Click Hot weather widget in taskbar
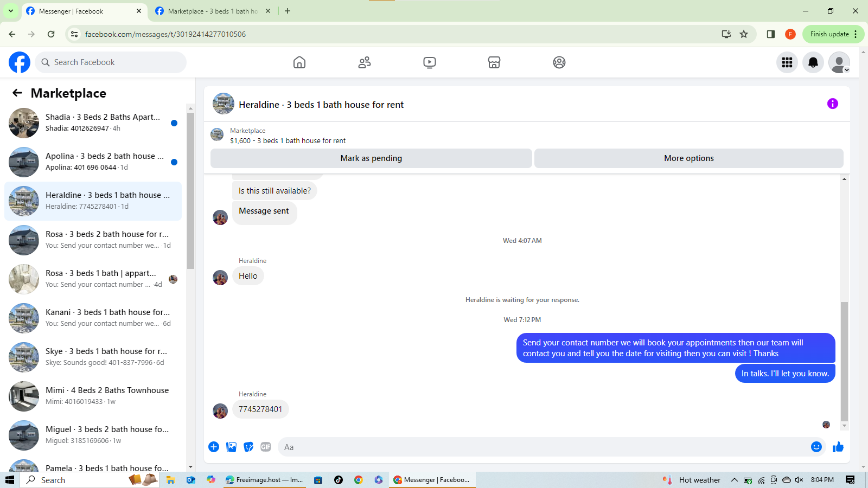The width and height of the screenshot is (868, 488). [x=692, y=480]
